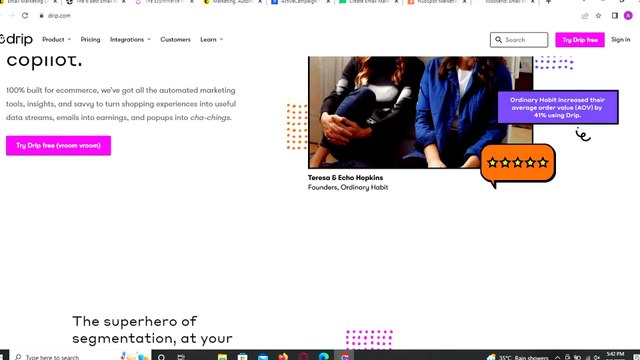Expand the Learn menu
Screen dimensions: 640x360
211,40
